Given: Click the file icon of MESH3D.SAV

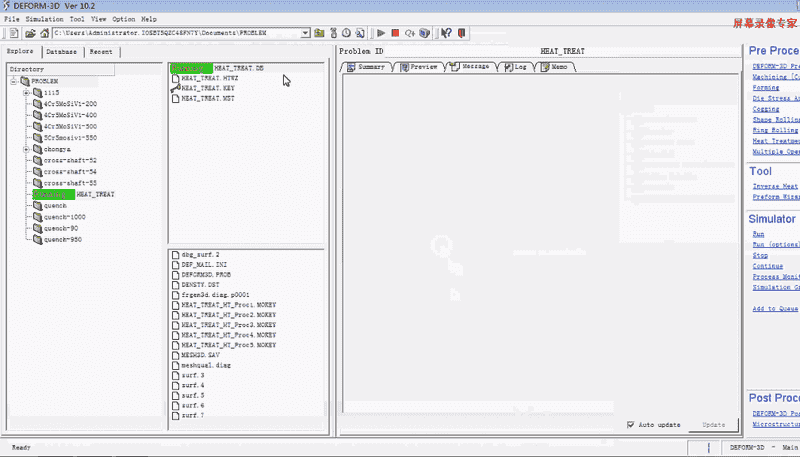Looking at the screenshot, I should point(176,355).
